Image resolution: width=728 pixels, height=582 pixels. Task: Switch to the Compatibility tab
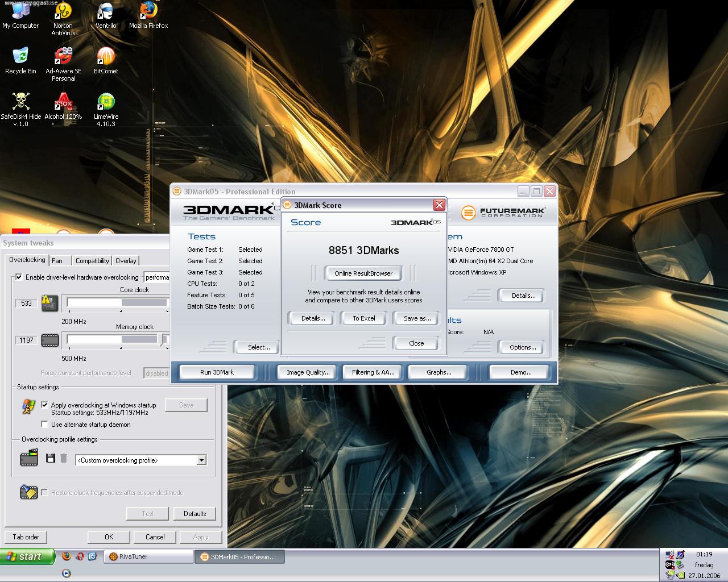click(92, 261)
